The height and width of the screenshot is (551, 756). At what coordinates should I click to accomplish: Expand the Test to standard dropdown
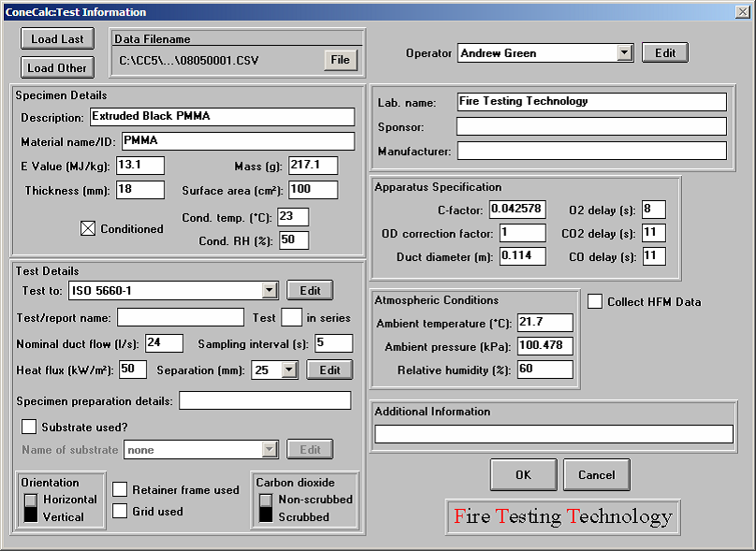(269, 290)
